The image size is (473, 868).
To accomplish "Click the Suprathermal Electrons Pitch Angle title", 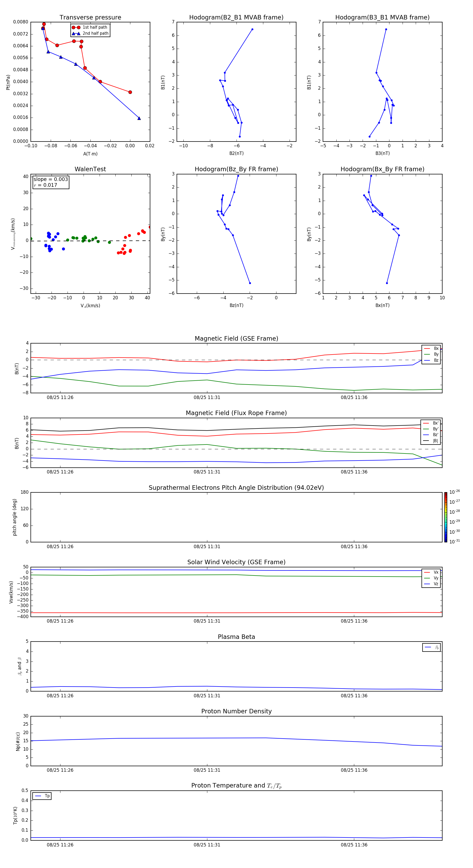I will coord(236,488).
